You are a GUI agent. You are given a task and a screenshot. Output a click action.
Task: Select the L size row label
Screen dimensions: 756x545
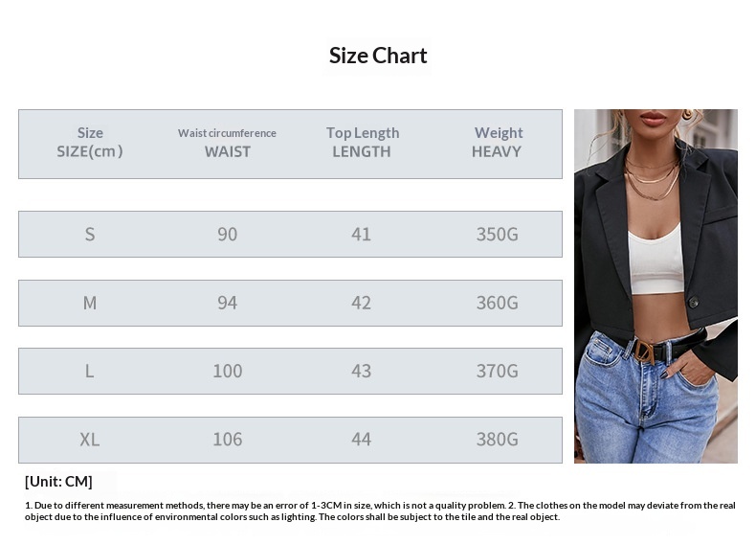tap(90, 372)
